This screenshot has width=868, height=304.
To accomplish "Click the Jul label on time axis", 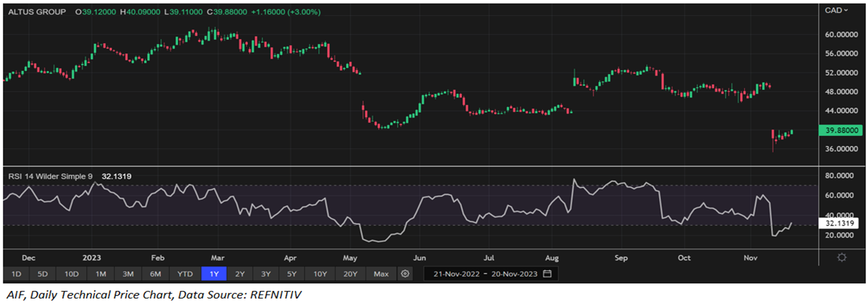I will click(488, 258).
